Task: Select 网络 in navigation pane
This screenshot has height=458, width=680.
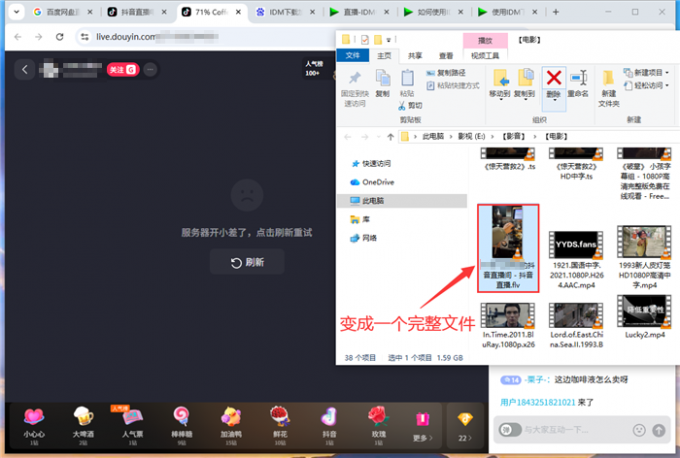Action: click(363, 238)
